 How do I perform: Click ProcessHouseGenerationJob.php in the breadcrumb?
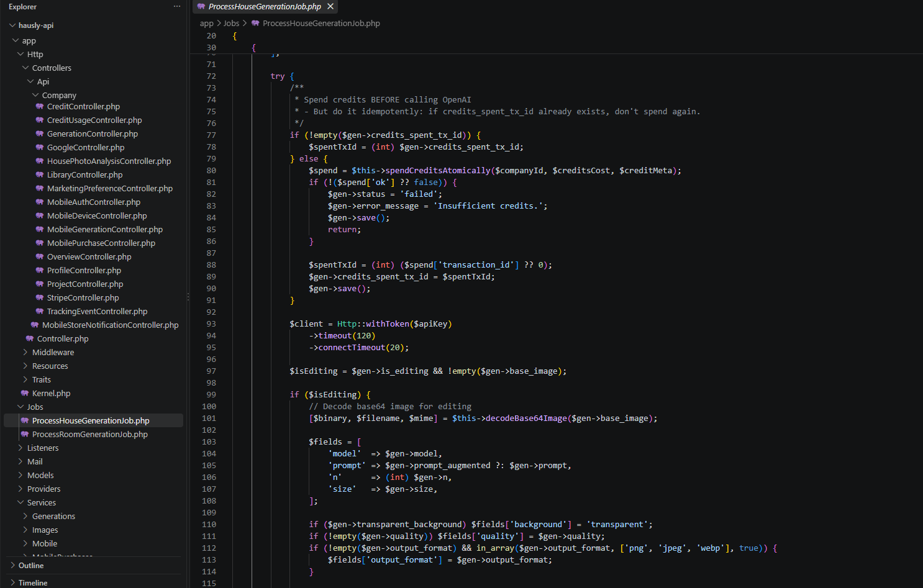tap(321, 24)
